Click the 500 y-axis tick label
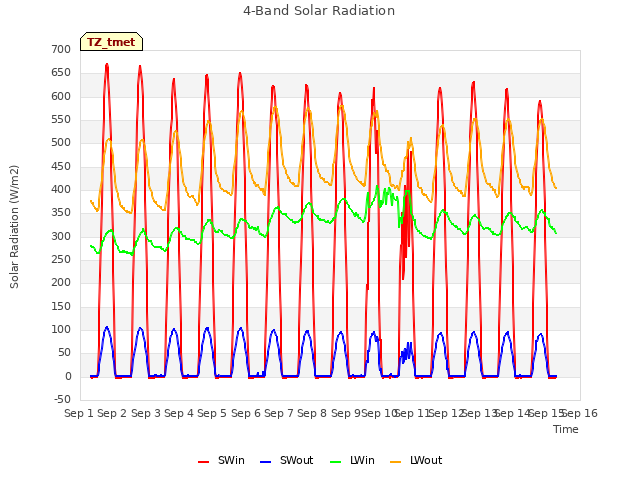Viewport: 640px width, 480px height. [x=61, y=142]
